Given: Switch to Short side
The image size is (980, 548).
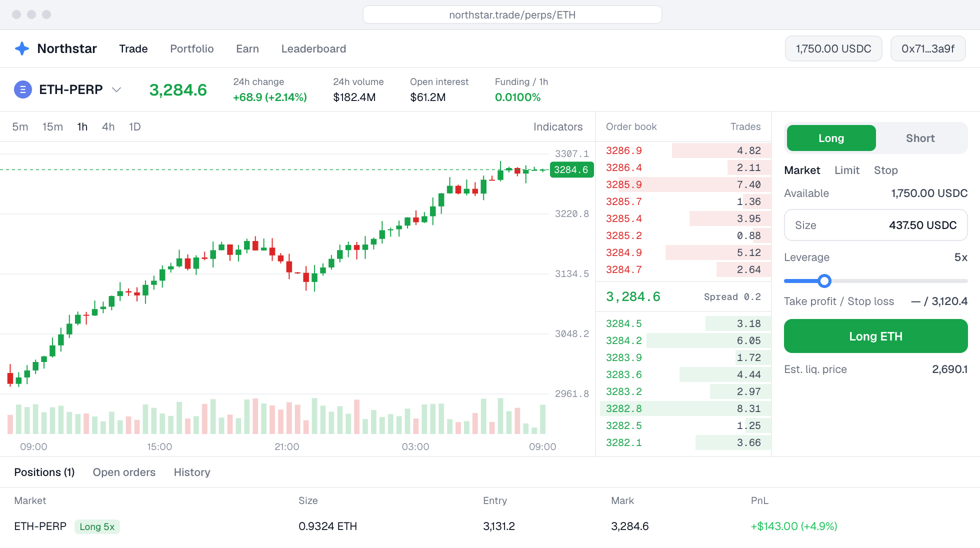Looking at the screenshot, I should (920, 138).
